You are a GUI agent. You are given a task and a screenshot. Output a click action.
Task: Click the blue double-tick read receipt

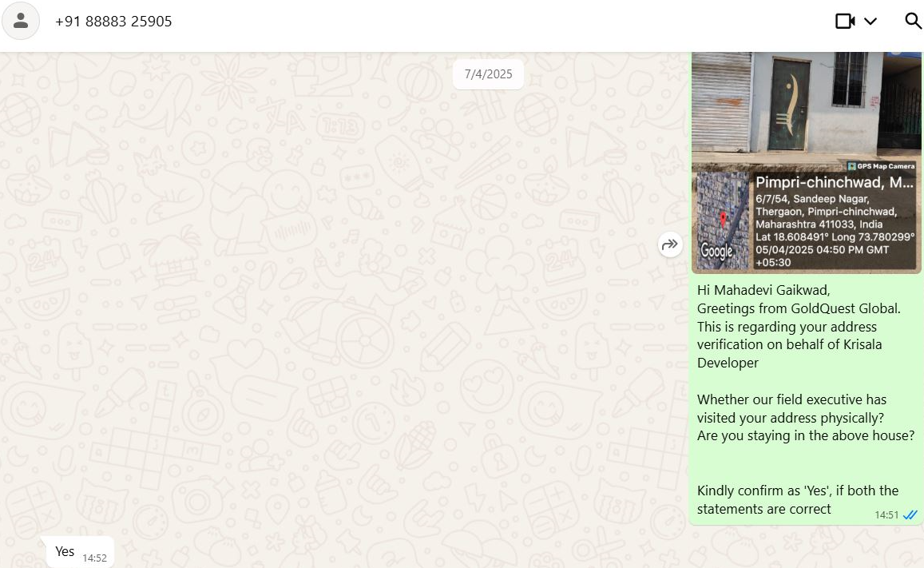coord(910,515)
